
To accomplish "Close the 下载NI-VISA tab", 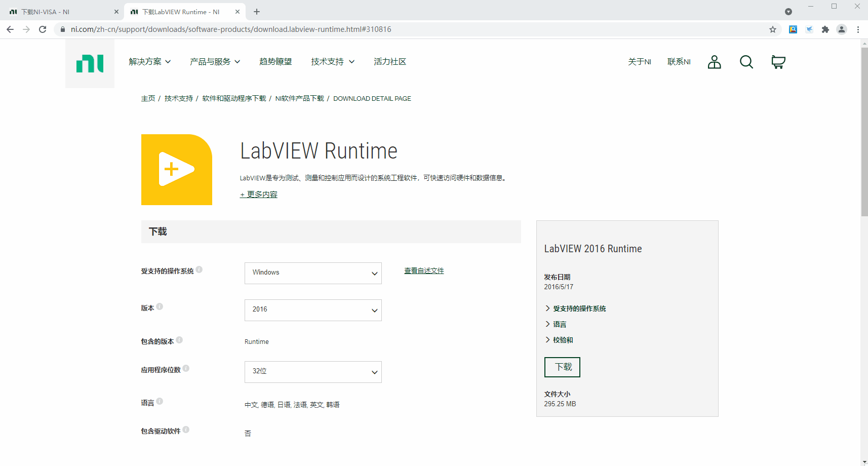I will click(116, 12).
